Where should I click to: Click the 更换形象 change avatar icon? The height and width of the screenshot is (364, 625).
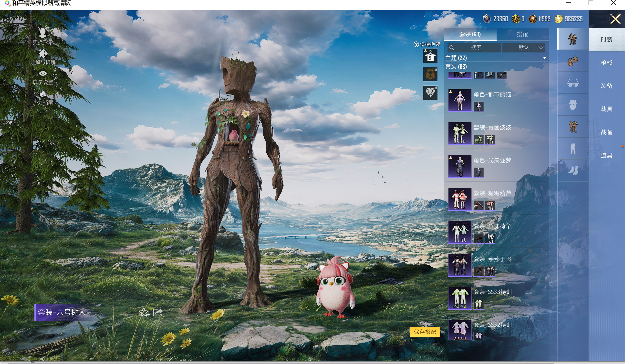click(x=43, y=33)
